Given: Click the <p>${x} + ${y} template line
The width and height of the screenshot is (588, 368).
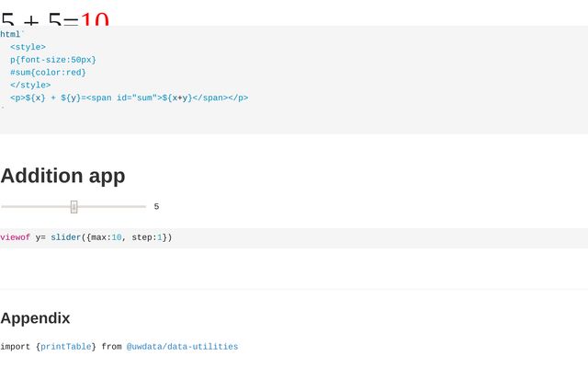Looking at the screenshot, I should pyautogui.click(x=129, y=98).
